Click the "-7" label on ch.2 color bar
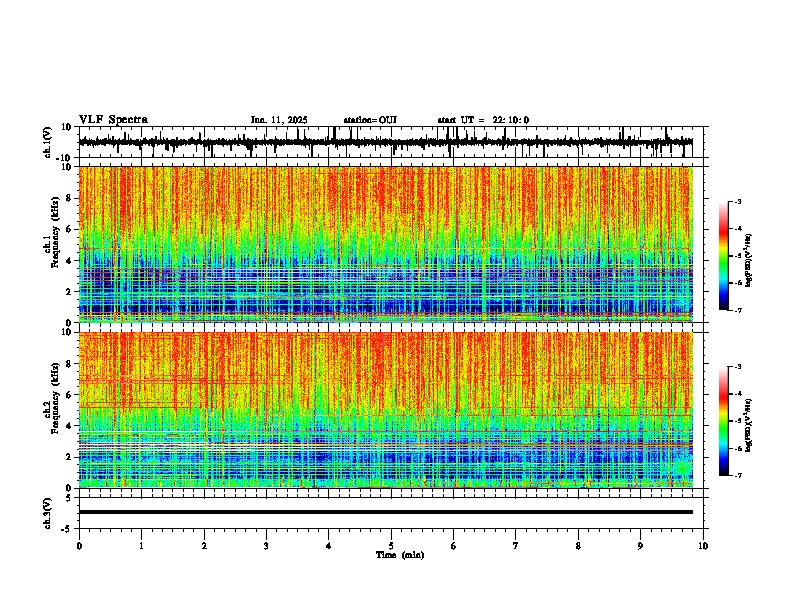Screen dimensions: 792x612 tap(737, 475)
